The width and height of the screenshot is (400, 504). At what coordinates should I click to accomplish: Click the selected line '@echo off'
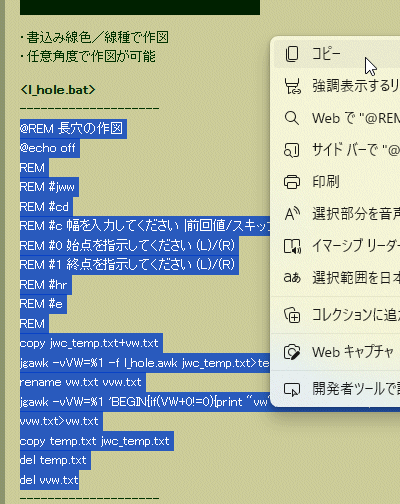point(48,148)
